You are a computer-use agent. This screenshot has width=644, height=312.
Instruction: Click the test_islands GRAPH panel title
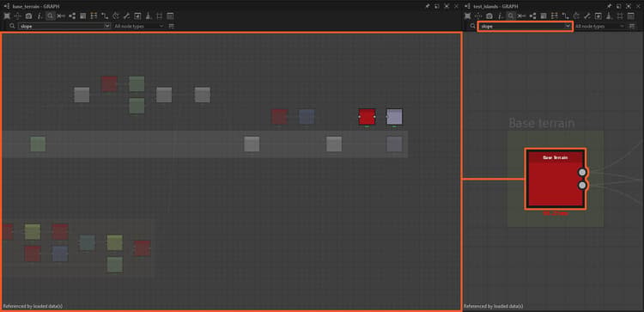click(x=495, y=6)
